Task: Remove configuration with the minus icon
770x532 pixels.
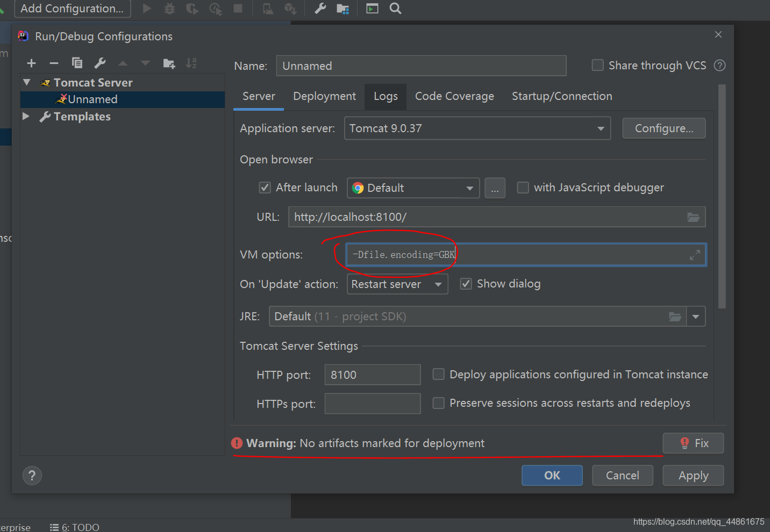Action: [x=54, y=63]
